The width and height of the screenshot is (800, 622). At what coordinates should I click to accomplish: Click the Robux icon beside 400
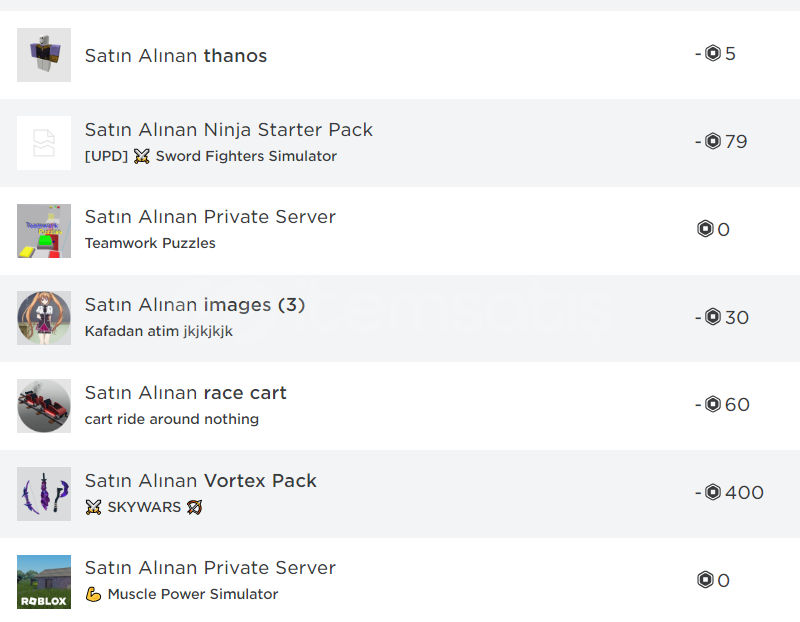713,492
